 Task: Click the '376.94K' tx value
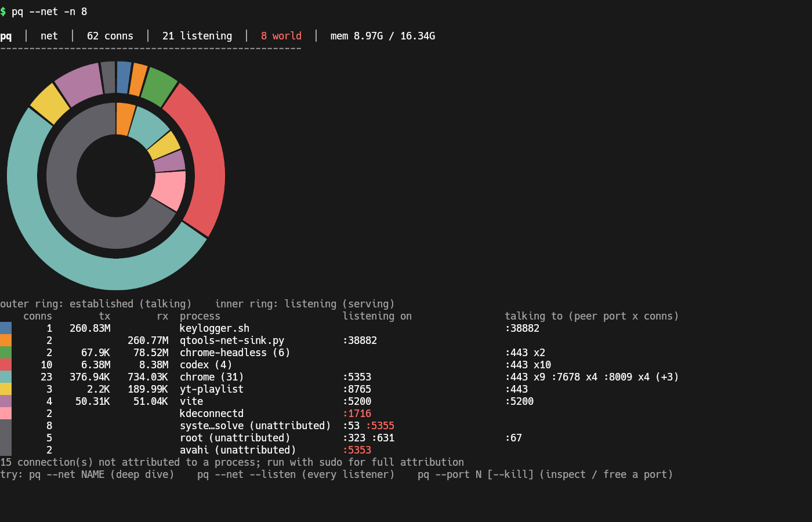point(90,377)
